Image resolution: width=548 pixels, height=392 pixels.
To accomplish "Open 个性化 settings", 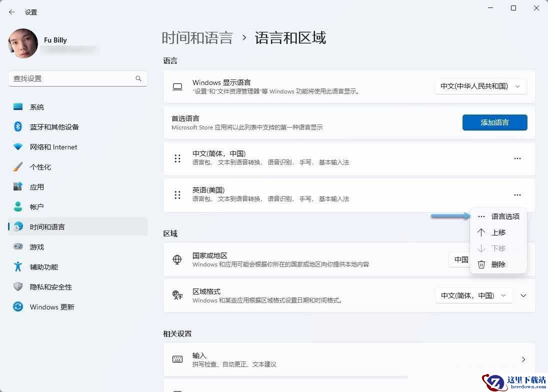I will coord(77,167).
